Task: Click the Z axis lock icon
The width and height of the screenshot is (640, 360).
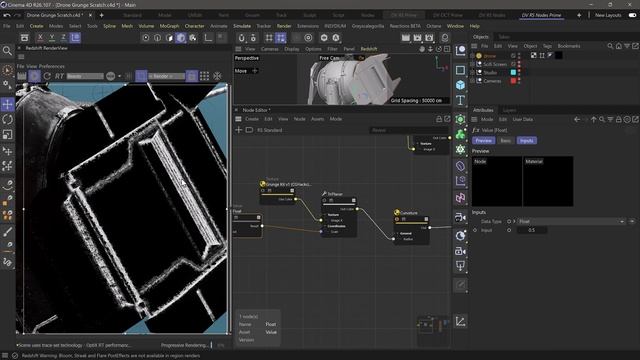Action: tap(63, 38)
